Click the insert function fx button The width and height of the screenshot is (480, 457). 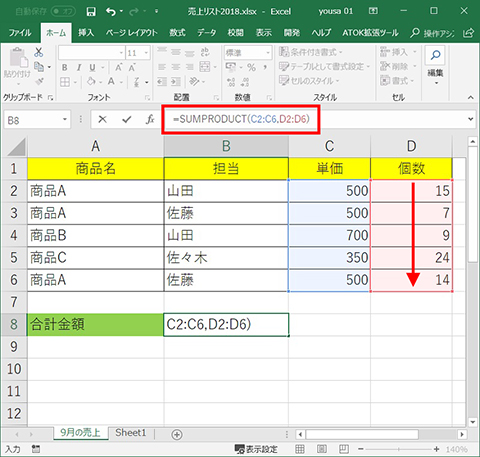click(150, 119)
